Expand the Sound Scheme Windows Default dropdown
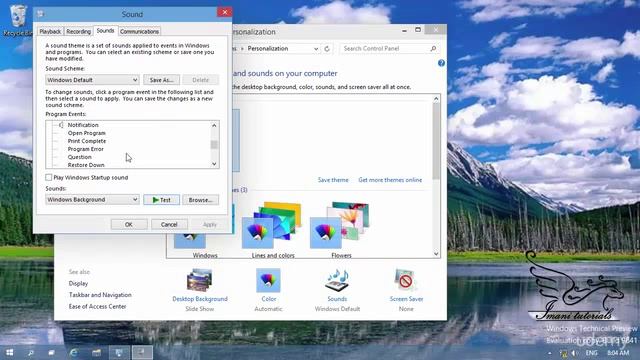Viewport: 640px width, 360px height. pos(92,80)
